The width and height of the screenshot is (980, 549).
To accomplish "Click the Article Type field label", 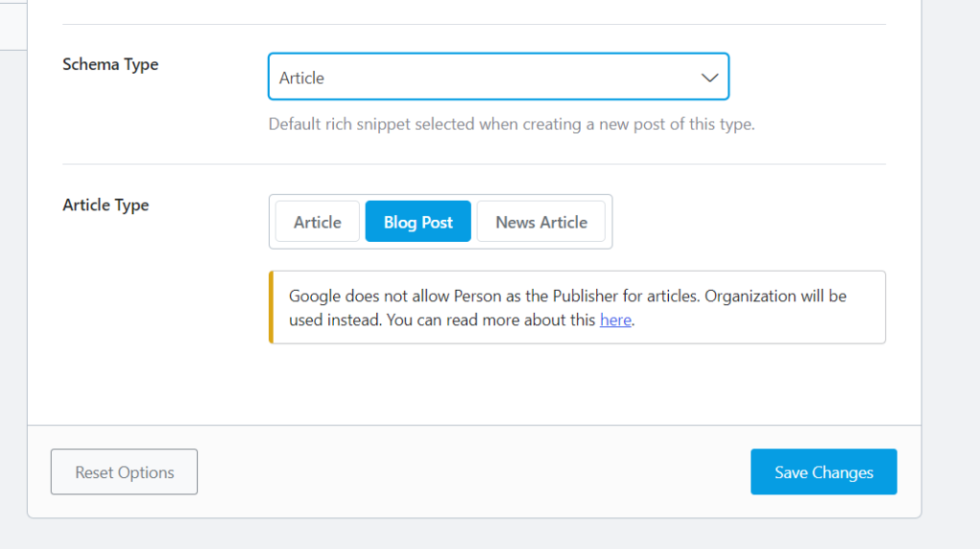I will coord(105,205).
